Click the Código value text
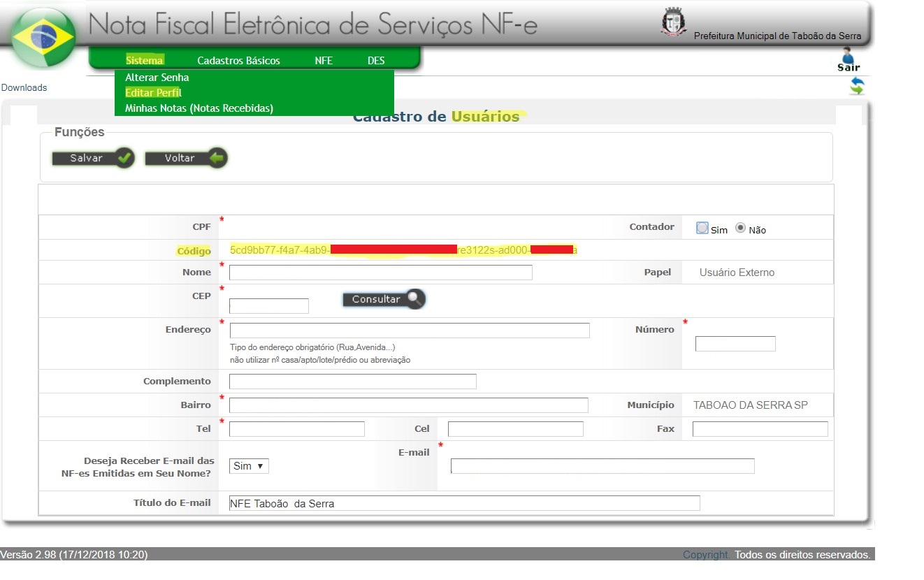 click(x=403, y=249)
